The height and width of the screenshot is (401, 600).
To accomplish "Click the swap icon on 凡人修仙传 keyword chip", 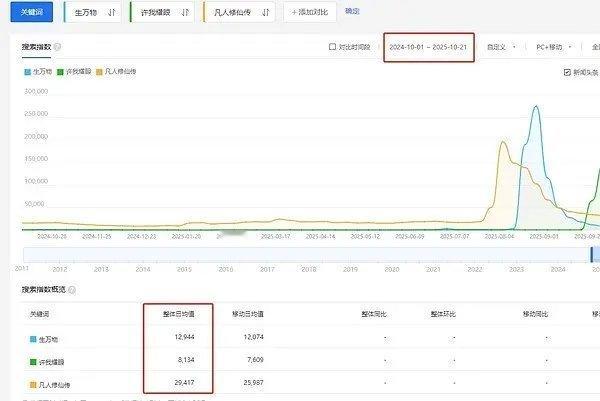I will [266, 13].
